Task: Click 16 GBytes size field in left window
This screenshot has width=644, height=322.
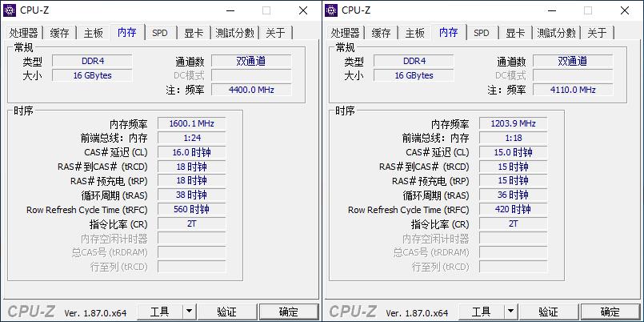Action: [93, 75]
